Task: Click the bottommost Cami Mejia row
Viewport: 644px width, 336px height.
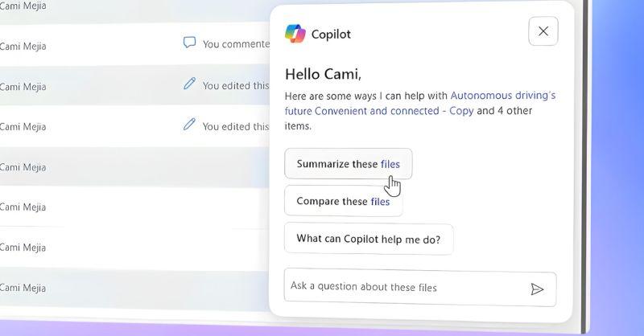Action: pyautogui.click(x=23, y=288)
